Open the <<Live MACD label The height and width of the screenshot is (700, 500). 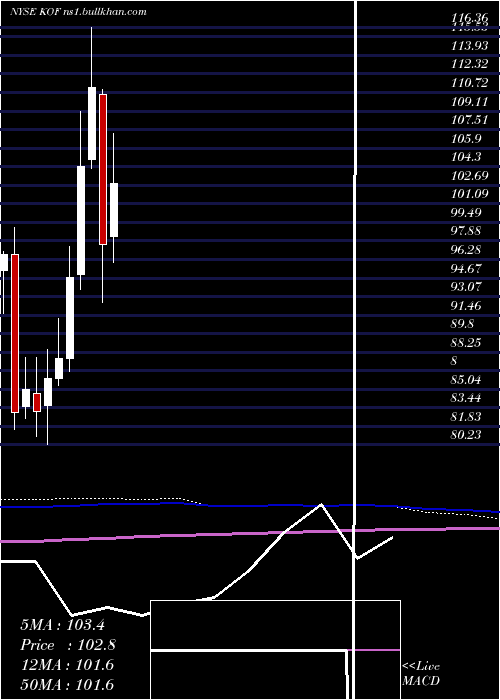(x=421, y=674)
